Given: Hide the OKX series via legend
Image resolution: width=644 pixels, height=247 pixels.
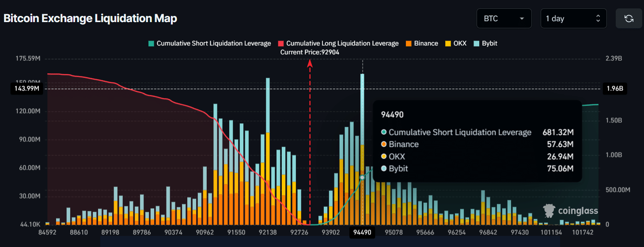Looking at the screenshot, I should 459,43.
